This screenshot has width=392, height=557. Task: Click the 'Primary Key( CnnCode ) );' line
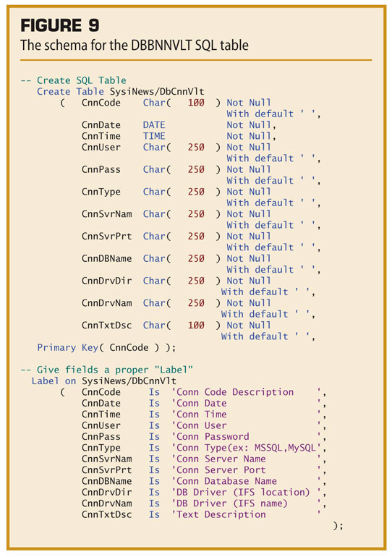click(106, 347)
